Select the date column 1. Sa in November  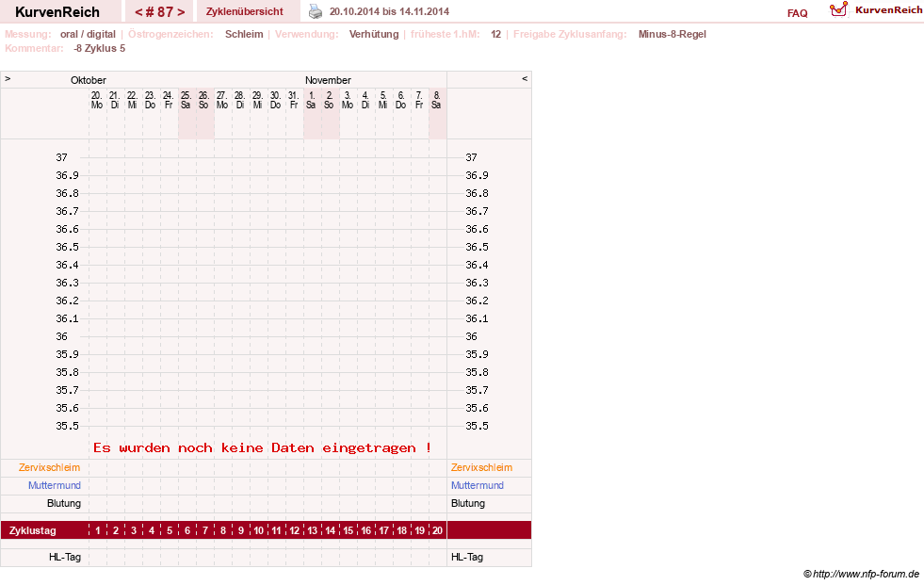point(311,100)
